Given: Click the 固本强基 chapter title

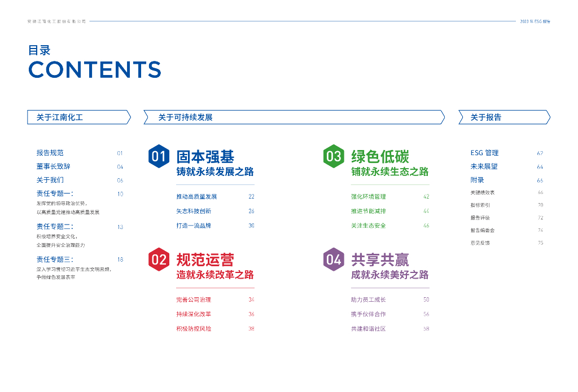Looking at the screenshot, I should pyautogui.click(x=205, y=157).
